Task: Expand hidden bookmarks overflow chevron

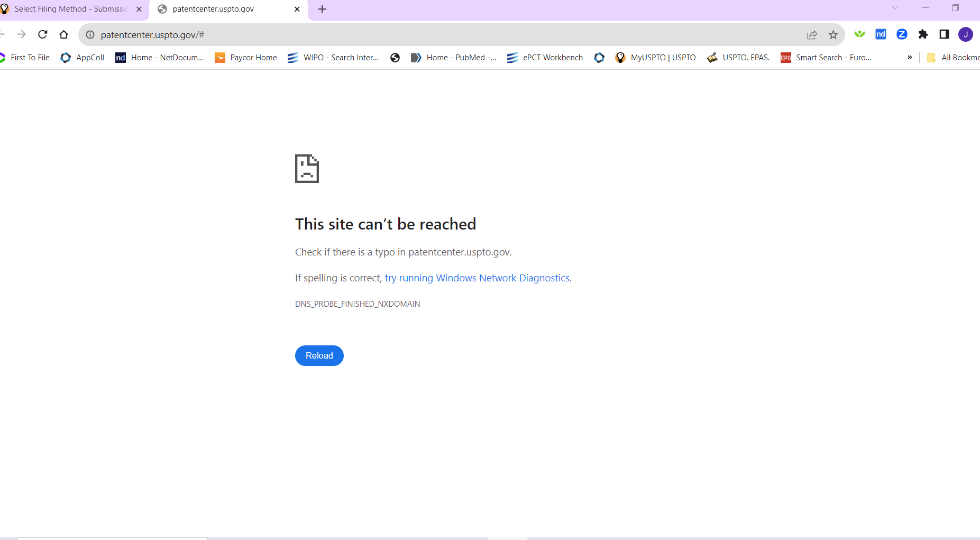Action: (x=910, y=58)
